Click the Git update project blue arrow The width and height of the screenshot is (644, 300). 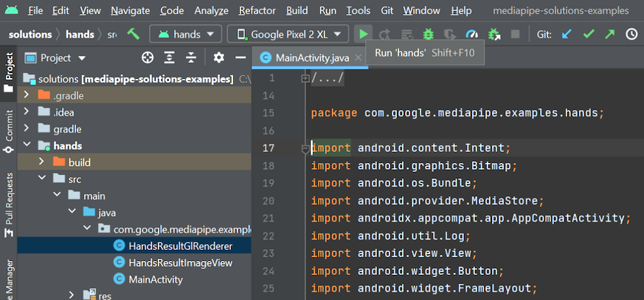coord(567,34)
